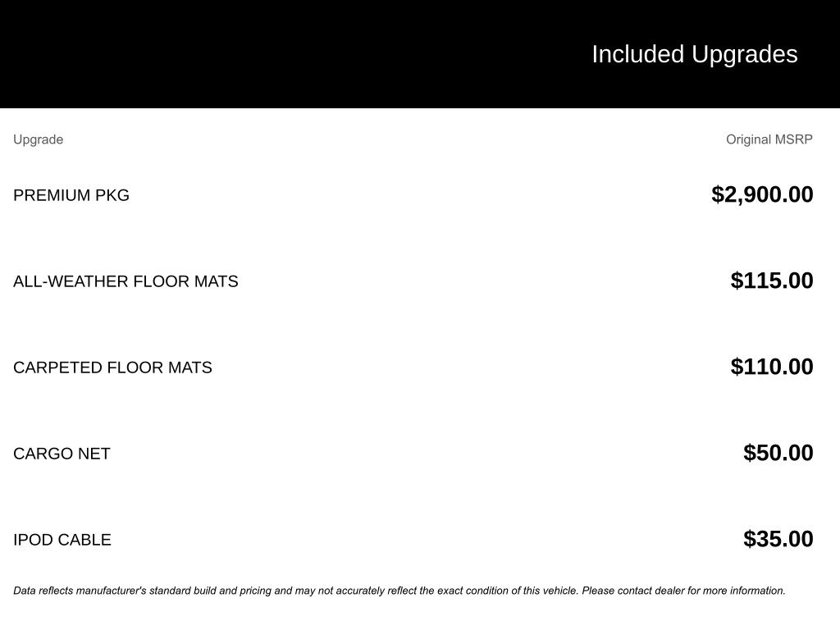Click the word "MSRP" in column header

point(793,139)
